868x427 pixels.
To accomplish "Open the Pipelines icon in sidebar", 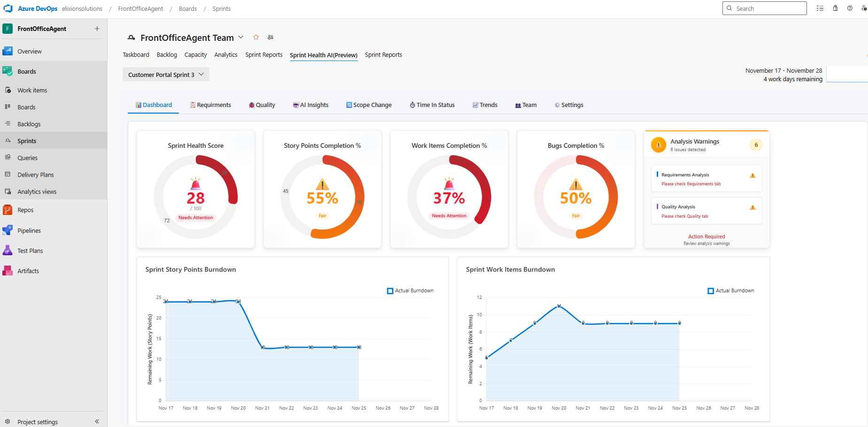I will [8, 230].
